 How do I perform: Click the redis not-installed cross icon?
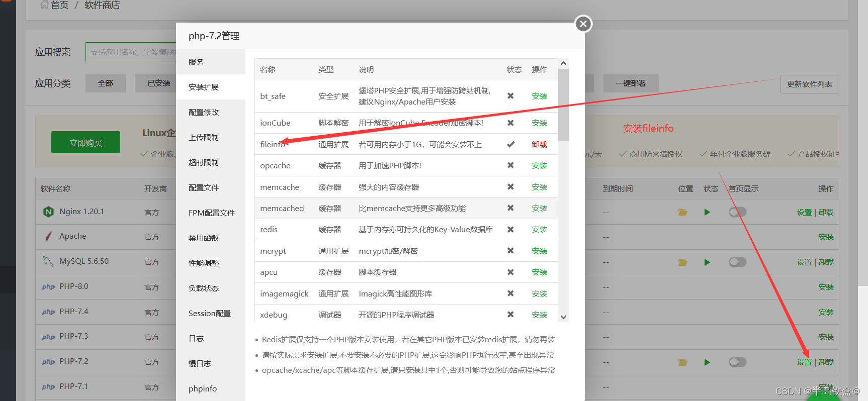tap(510, 229)
